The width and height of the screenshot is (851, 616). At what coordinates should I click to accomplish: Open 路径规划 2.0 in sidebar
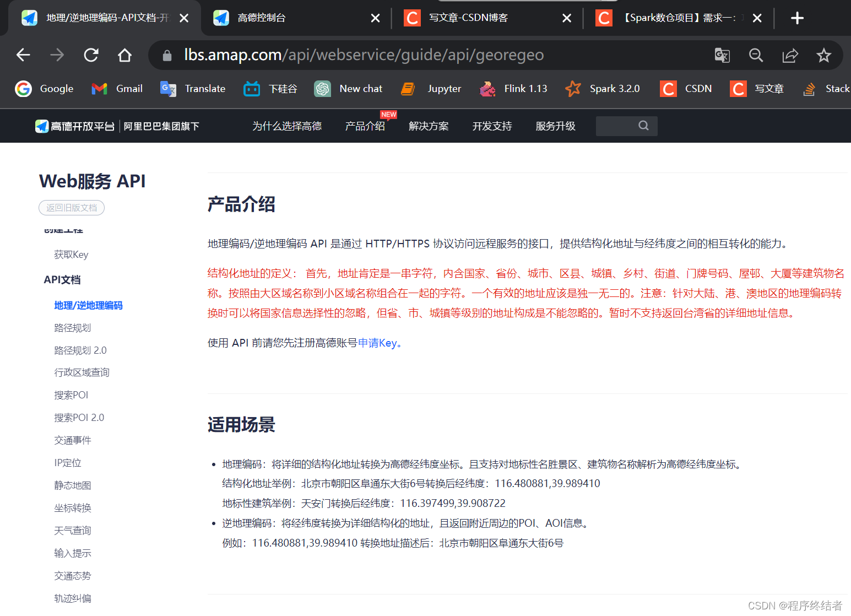point(80,350)
